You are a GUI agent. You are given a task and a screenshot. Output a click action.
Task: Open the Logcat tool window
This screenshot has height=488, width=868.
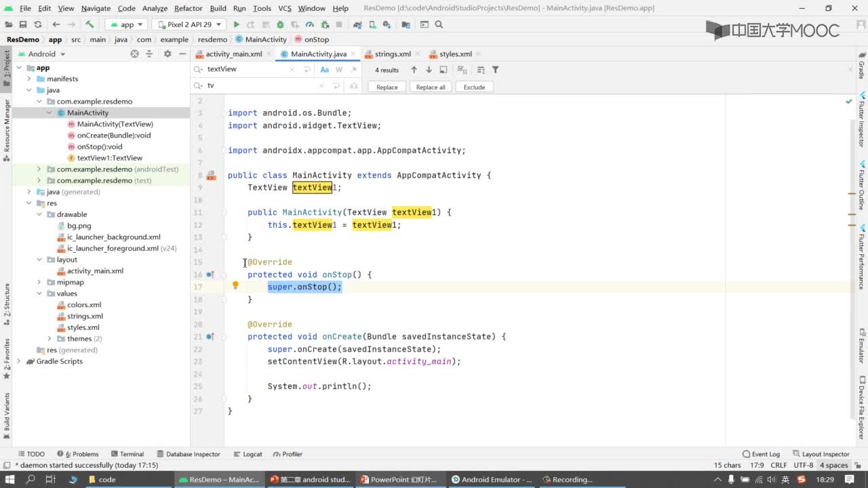tap(248, 454)
